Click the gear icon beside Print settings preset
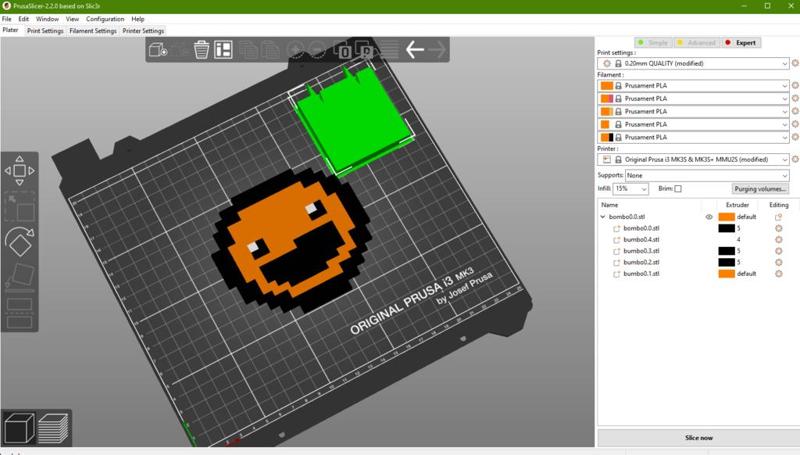The image size is (800, 455). (x=795, y=63)
